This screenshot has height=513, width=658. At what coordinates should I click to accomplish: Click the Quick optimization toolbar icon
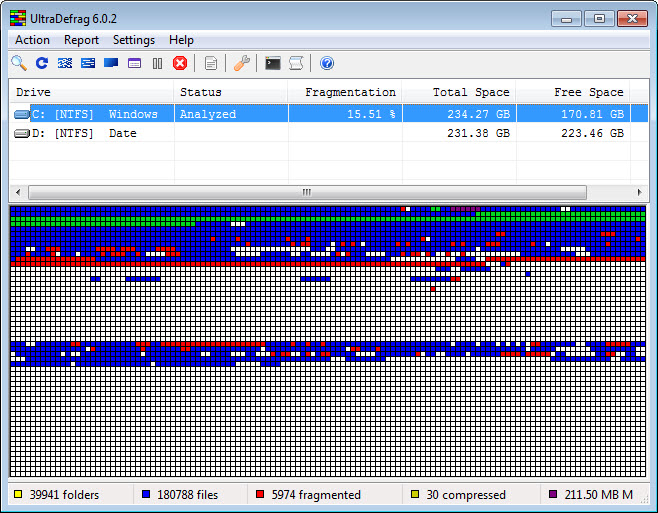[x=88, y=63]
